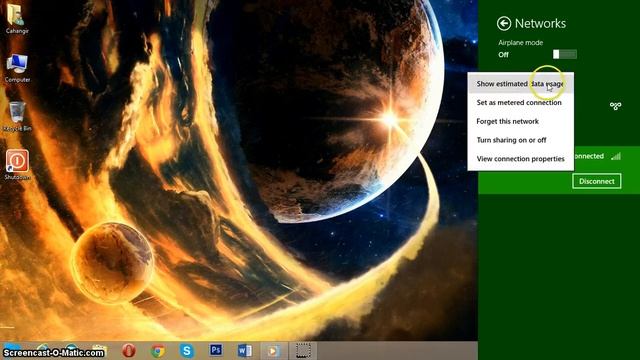Launch Opera from the taskbar
This screenshot has width=640, height=360.
tap(129, 351)
